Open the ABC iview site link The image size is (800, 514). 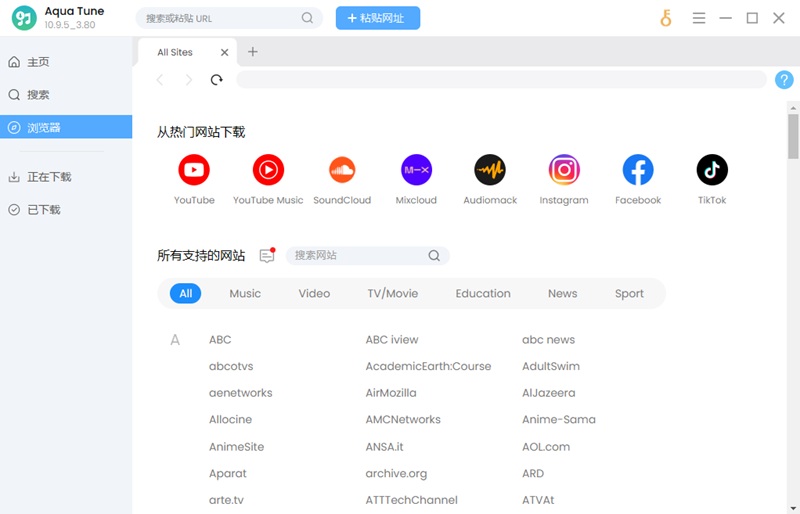392,339
